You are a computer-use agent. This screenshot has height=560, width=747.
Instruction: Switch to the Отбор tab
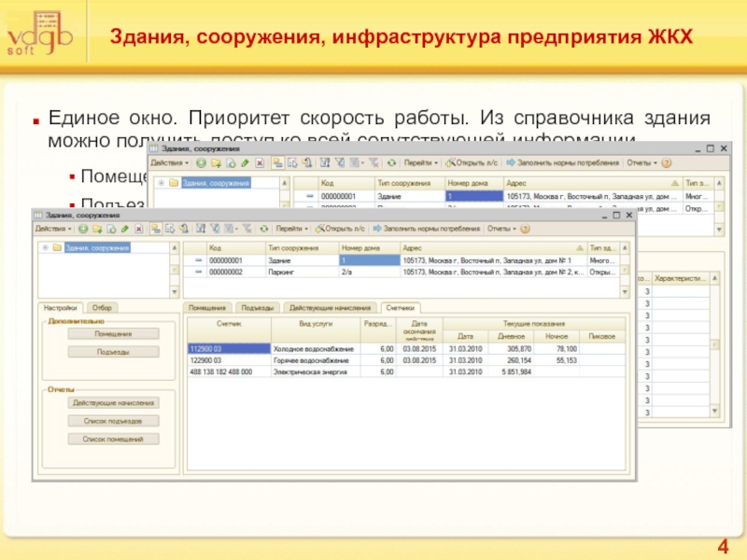pos(102,307)
